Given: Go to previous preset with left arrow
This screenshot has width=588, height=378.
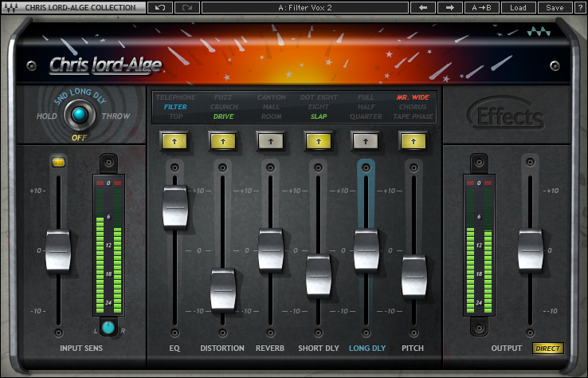Looking at the screenshot, I should point(422,7).
